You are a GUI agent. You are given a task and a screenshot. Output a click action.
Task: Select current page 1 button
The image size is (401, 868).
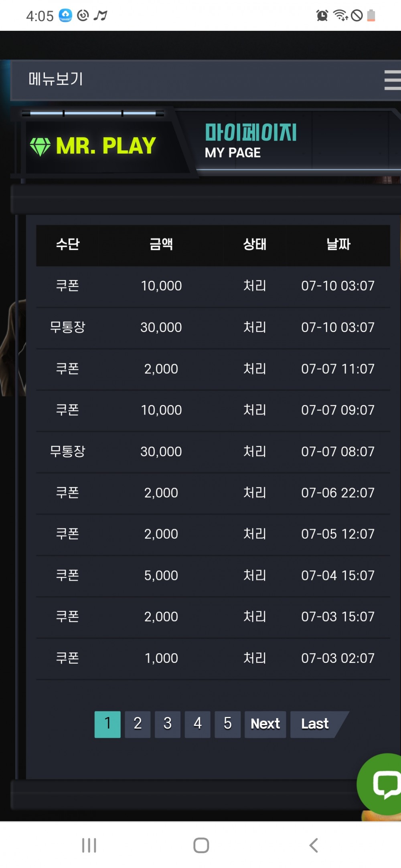pyautogui.click(x=107, y=724)
